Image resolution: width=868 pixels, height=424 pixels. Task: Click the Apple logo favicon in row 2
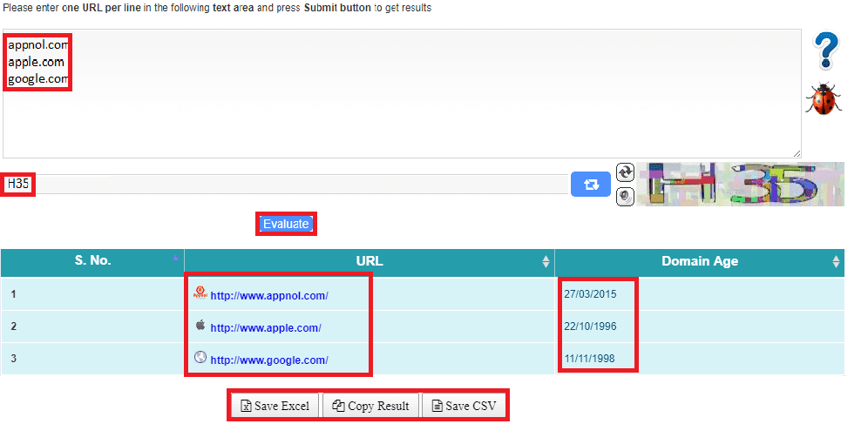pos(200,325)
